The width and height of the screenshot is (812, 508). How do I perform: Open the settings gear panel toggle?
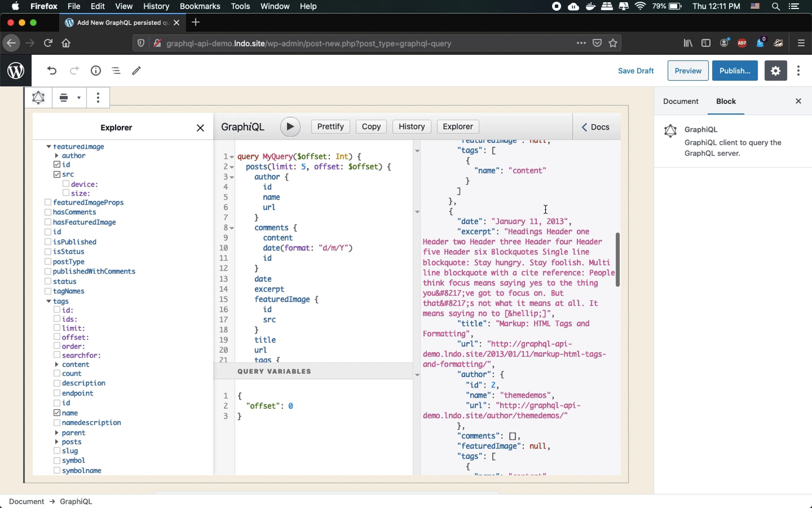[775, 71]
